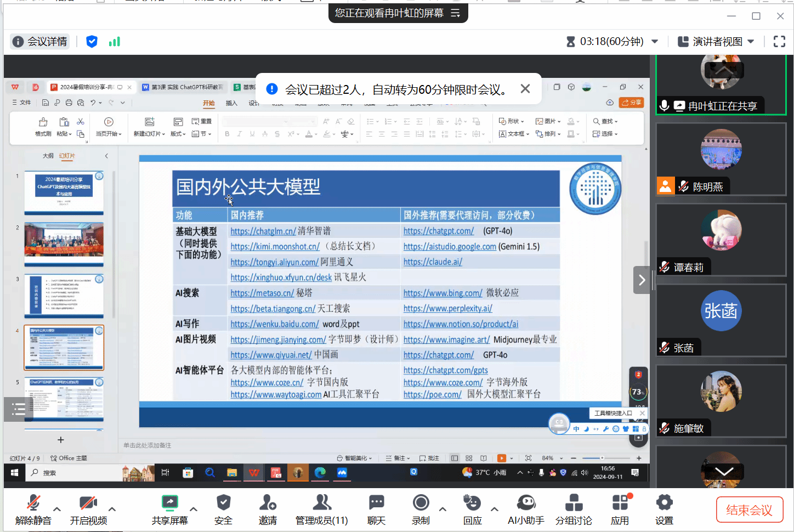Expand the meeting timer dropdown arrow
Screen dimensions: 794x532
(x=655, y=42)
